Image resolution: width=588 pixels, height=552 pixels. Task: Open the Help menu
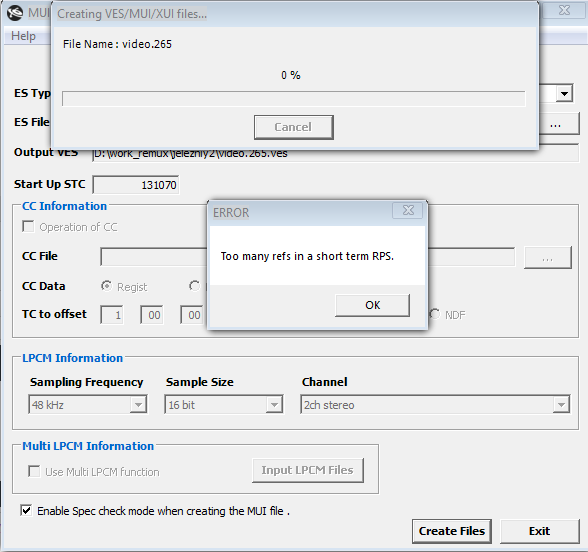[23, 36]
